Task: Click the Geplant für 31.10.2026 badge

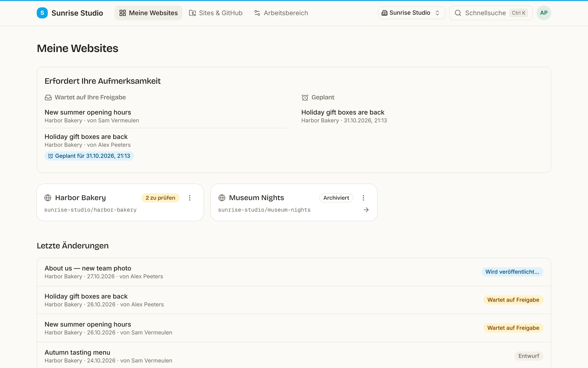Action: [89, 156]
